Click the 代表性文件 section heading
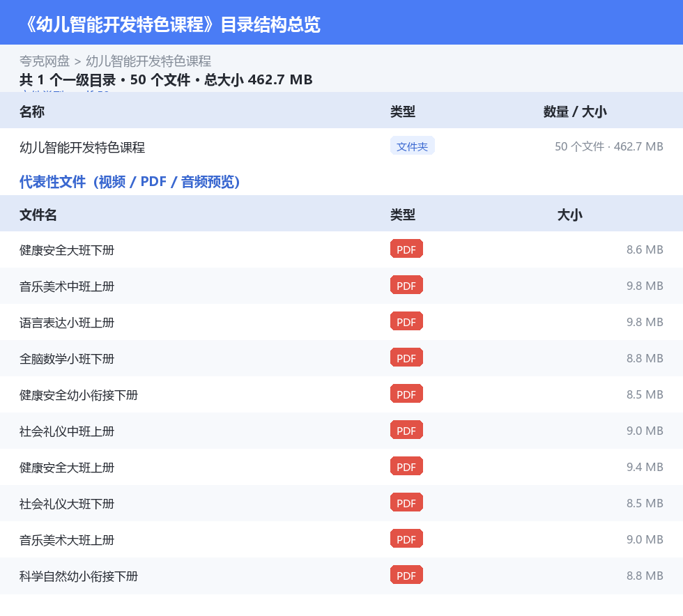 (130, 182)
